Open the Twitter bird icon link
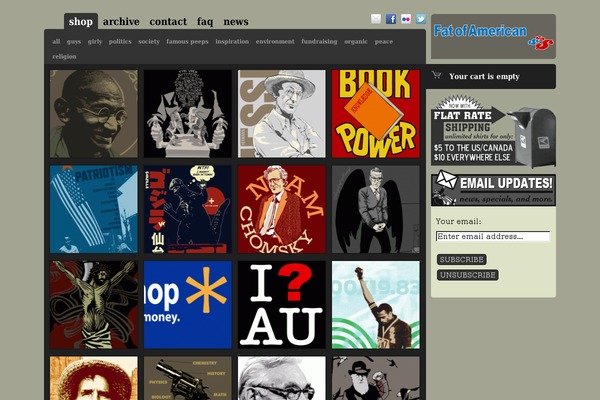The width and height of the screenshot is (600, 400). (421, 19)
